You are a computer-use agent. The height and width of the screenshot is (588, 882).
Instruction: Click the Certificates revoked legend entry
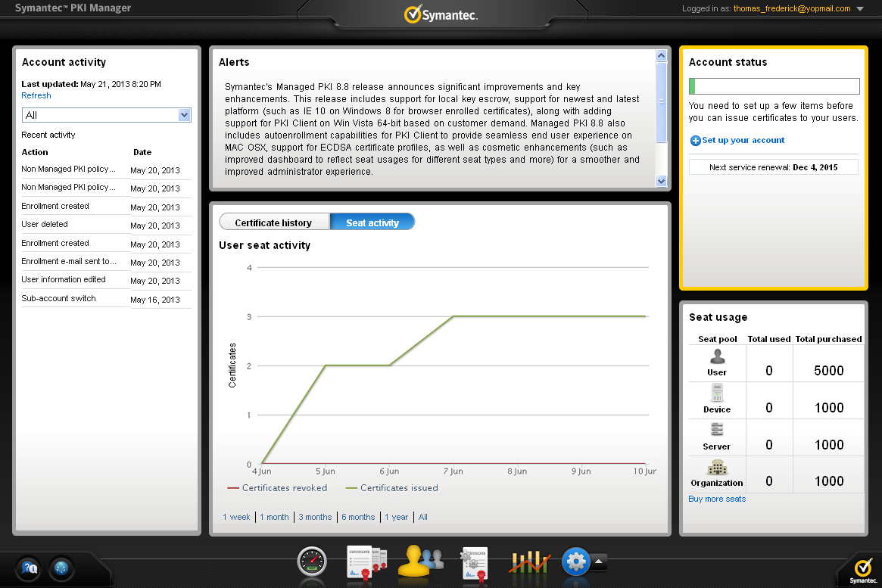pyautogui.click(x=277, y=488)
